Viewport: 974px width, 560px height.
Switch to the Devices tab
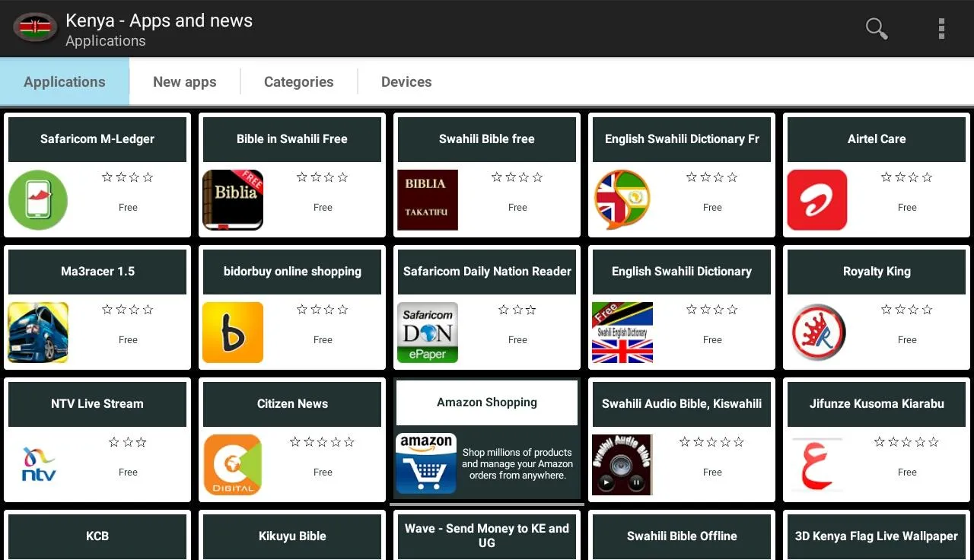pyautogui.click(x=406, y=81)
